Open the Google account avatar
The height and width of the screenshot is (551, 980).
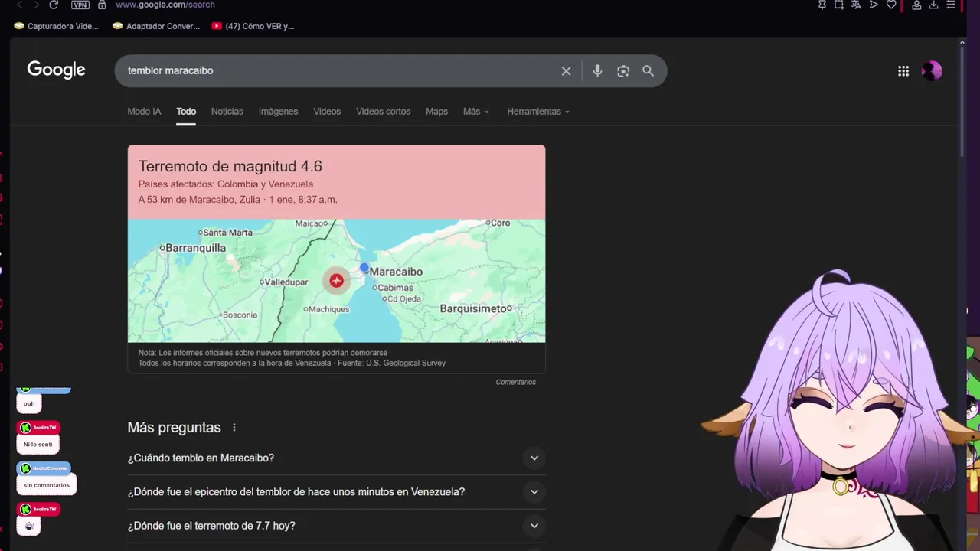point(932,71)
